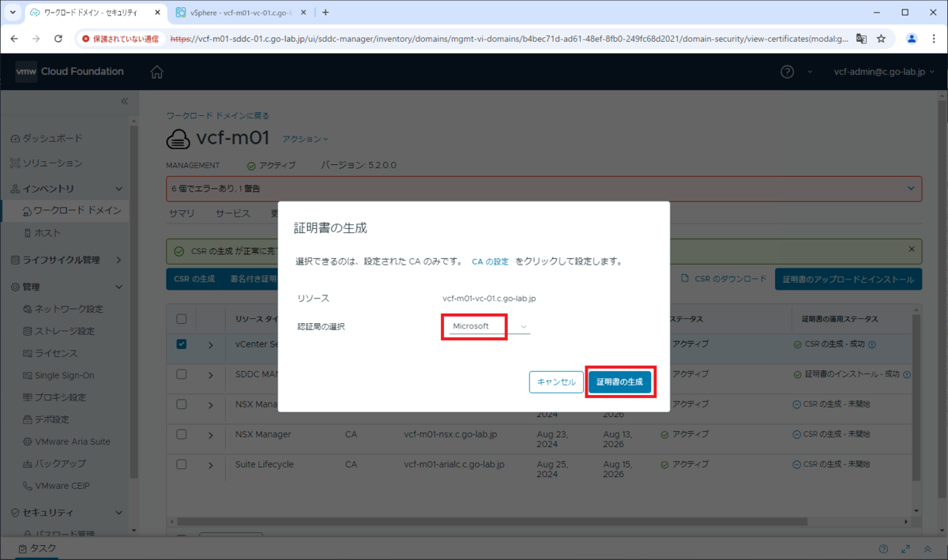Image resolution: width=948 pixels, height=560 pixels.
Task: Expand the Suite Lifecycle row chevron
Action: [x=211, y=465]
